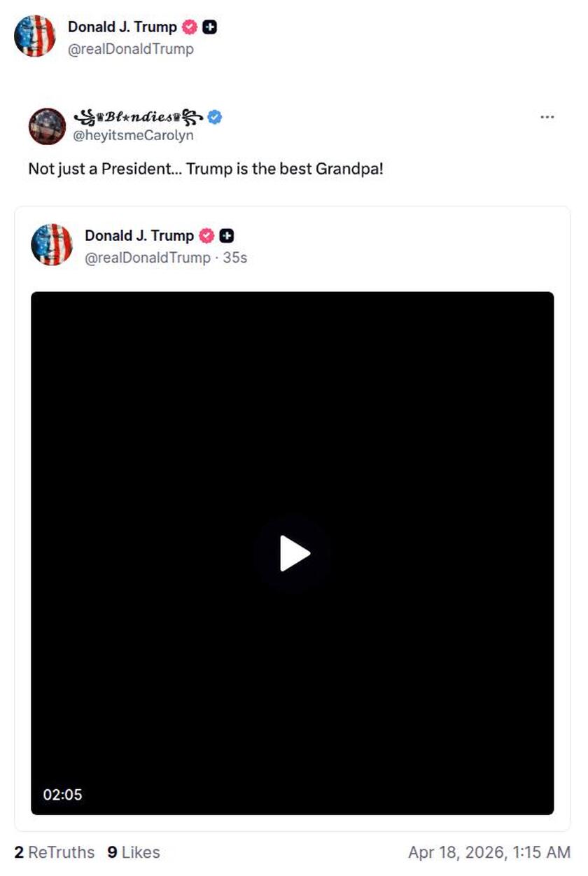
Task: Click the verified badge beside Donald J. Trump
Action: click(188, 27)
